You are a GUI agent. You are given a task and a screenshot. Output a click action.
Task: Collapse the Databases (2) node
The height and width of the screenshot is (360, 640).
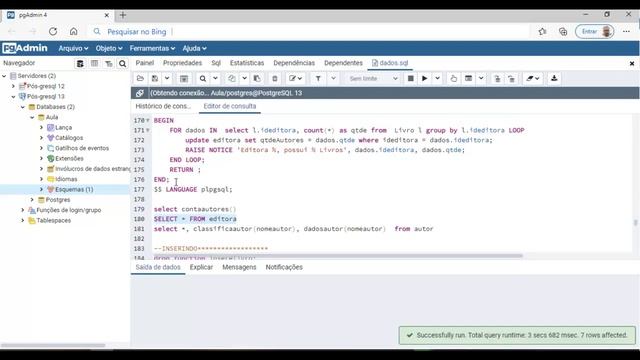22,107
